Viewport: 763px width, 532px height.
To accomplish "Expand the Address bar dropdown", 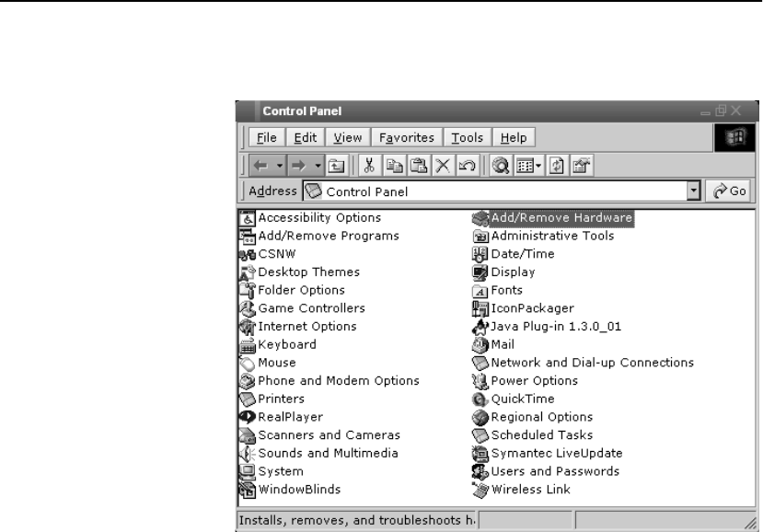I will (x=693, y=191).
